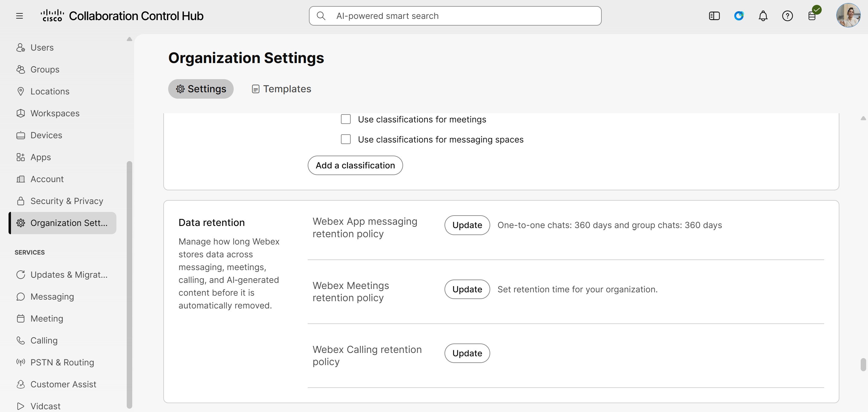Click Add a classification button
The image size is (868, 412).
pyautogui.click(x=355, y=165)
